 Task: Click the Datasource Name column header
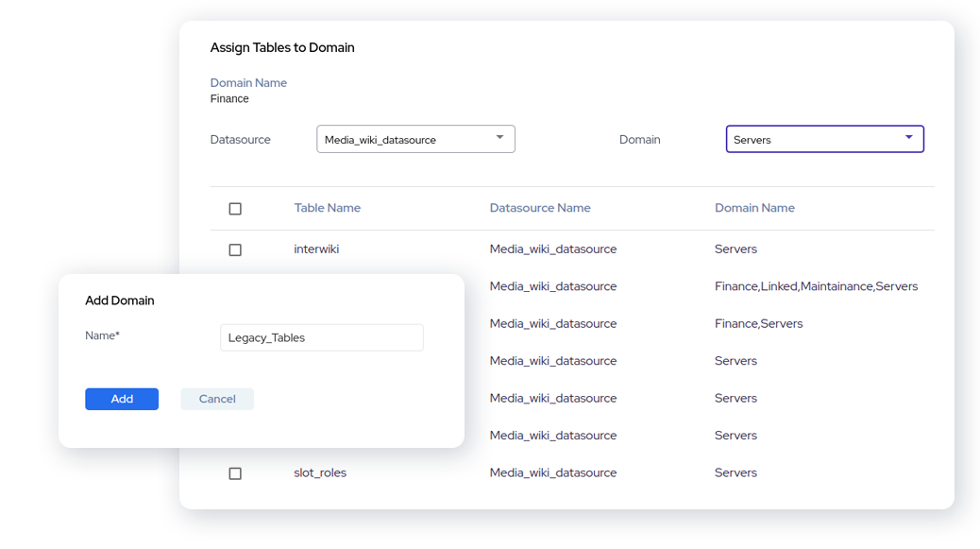tap(539, 208)
